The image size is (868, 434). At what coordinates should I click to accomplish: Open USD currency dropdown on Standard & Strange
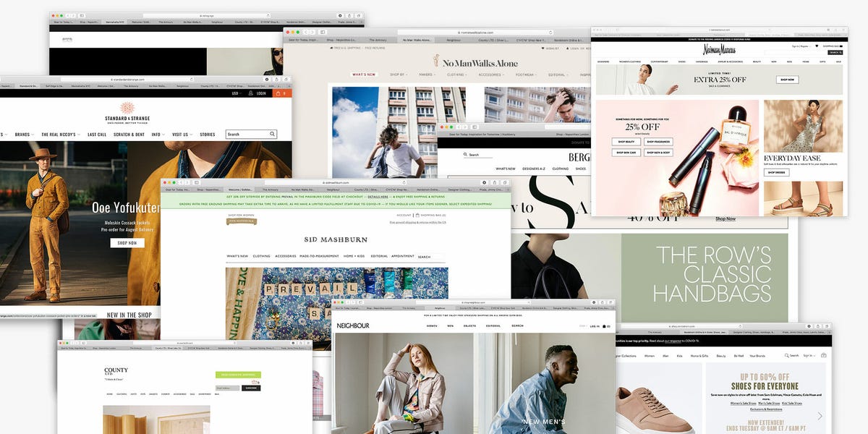(x=237, y=93)
